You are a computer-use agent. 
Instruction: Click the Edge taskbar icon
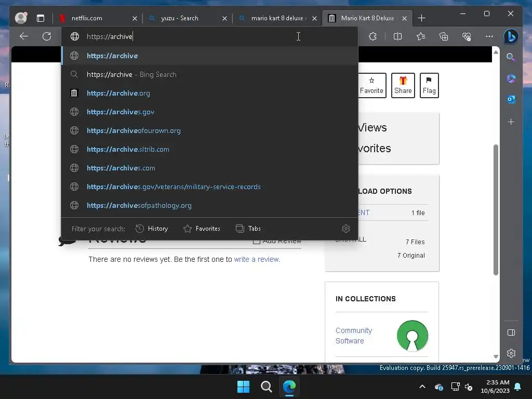tap(289, 387)
